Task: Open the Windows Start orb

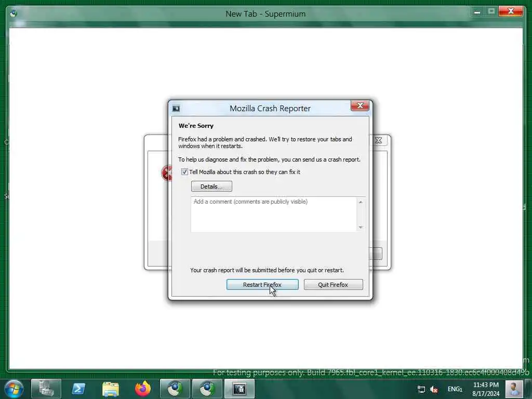Action: tap(14, 389)
